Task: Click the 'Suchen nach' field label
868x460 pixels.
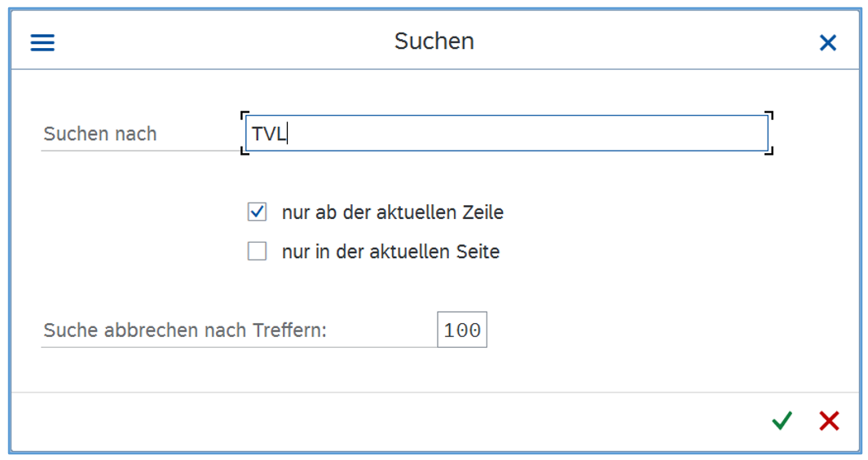Action: pos(100,134)
